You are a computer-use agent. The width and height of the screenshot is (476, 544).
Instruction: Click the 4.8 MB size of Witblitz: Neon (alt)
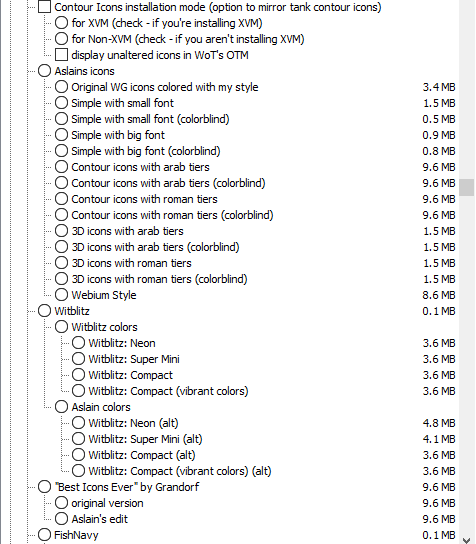click(x=439, y=423)
